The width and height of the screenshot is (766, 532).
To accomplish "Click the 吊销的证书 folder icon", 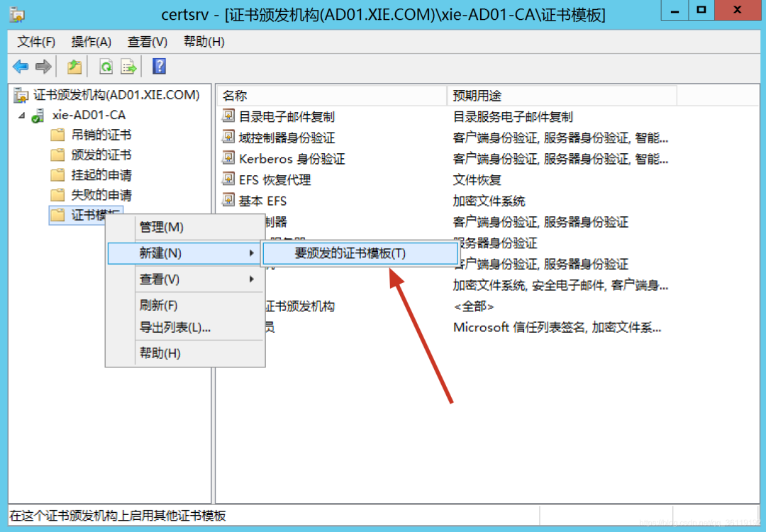I will (57, 135).
